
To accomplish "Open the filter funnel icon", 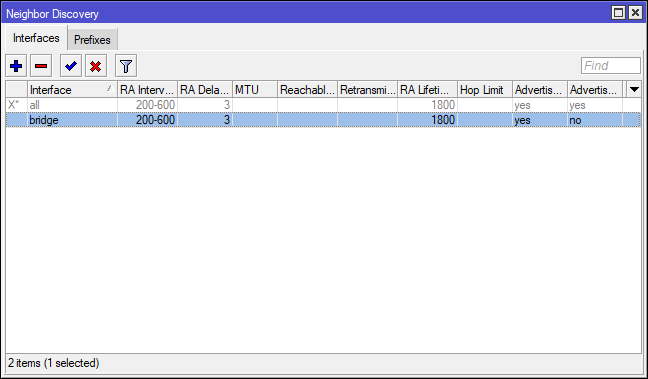I will 126,66.
